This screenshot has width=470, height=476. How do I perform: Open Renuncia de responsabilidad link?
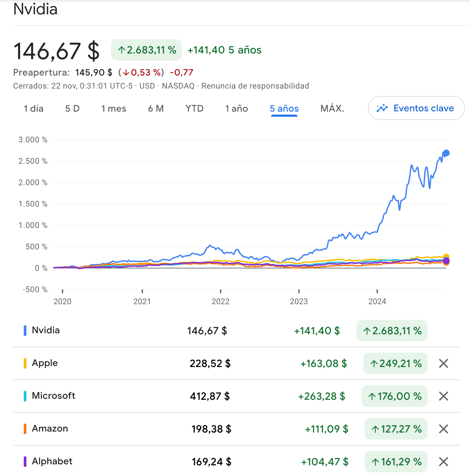point(255,86)
